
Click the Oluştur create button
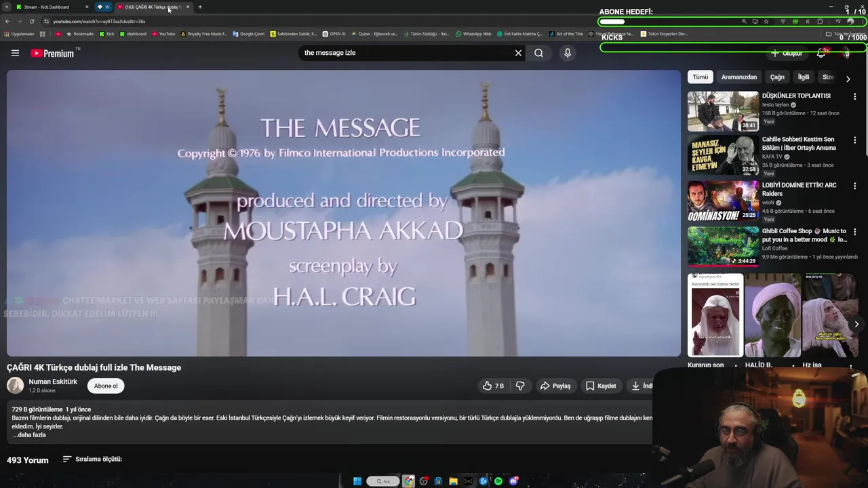coord(787,53)
